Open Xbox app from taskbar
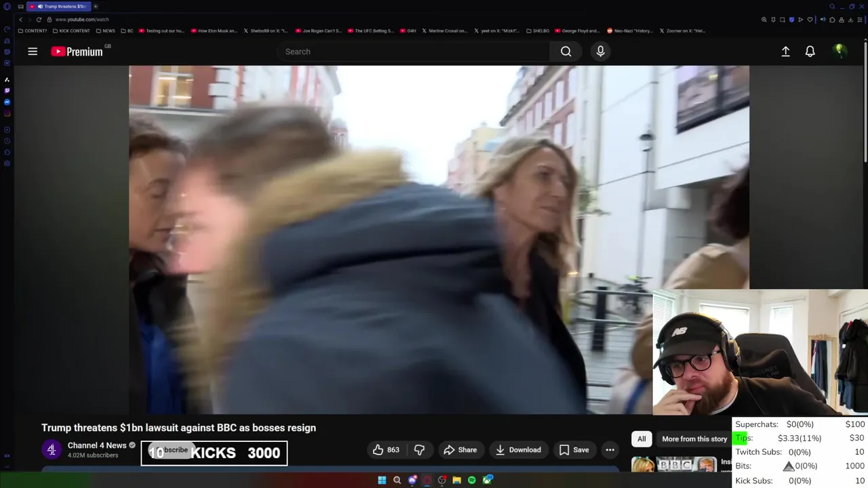The height and width of the screenshot is (488, 868). pyautogui.click(x=487, y=480)
